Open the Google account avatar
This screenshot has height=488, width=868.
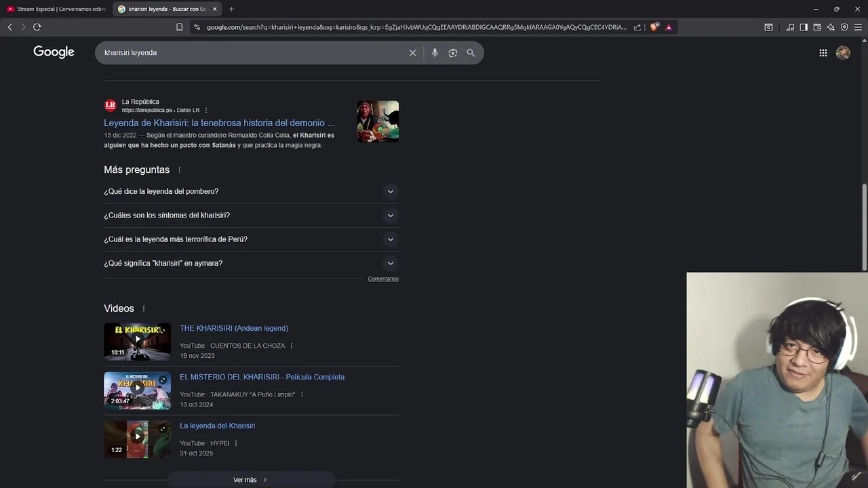(x=843, y=53)
